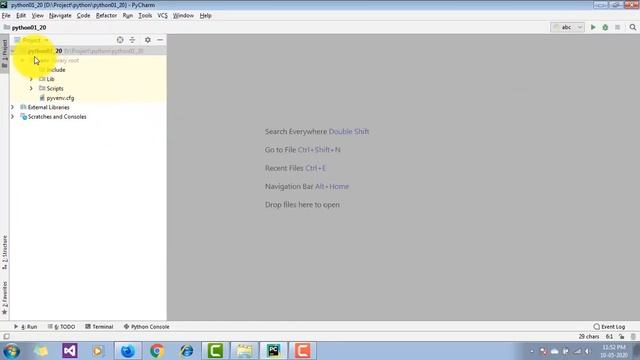Click the Stop square icon in the toolbar
The width and height of the screenshot is (640, 360).
[x=618, y=27]
